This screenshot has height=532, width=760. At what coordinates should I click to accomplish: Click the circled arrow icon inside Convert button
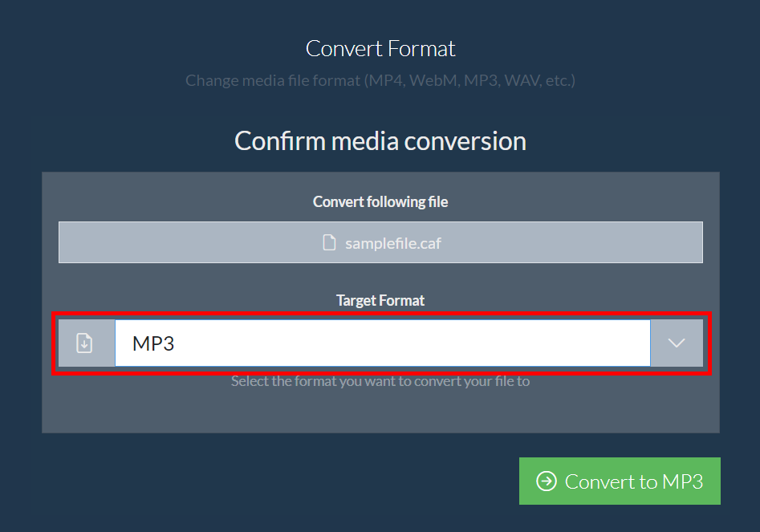coord(547,481)
